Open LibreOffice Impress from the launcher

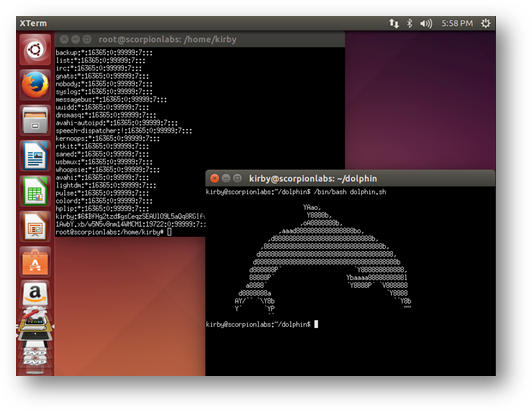(35, 226)
